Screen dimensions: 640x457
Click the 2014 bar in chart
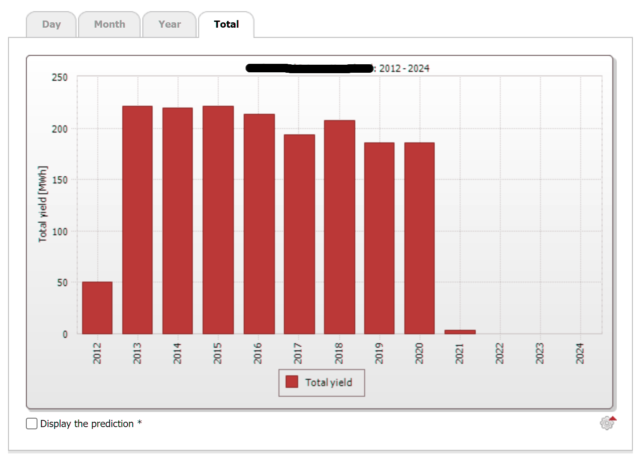click(x=178, y=221)
